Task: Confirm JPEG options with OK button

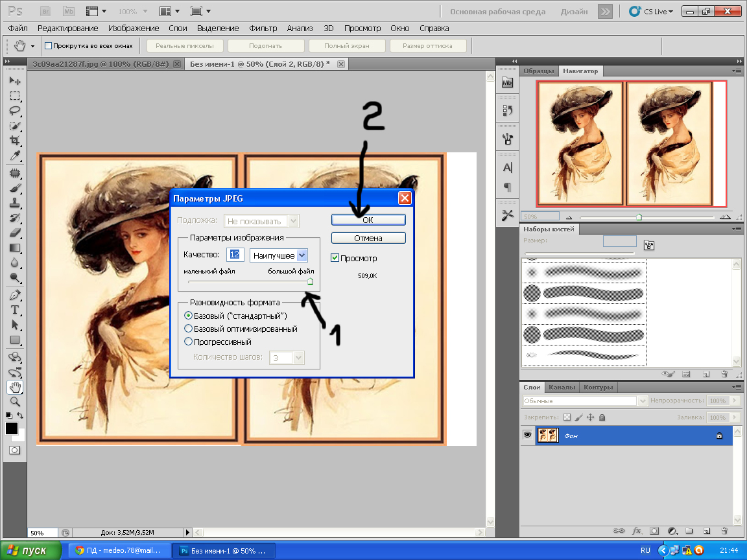Action: coord(368,220)
